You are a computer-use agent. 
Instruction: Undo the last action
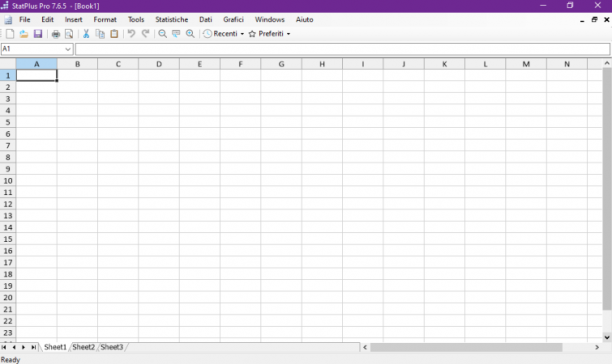point(132,34)
